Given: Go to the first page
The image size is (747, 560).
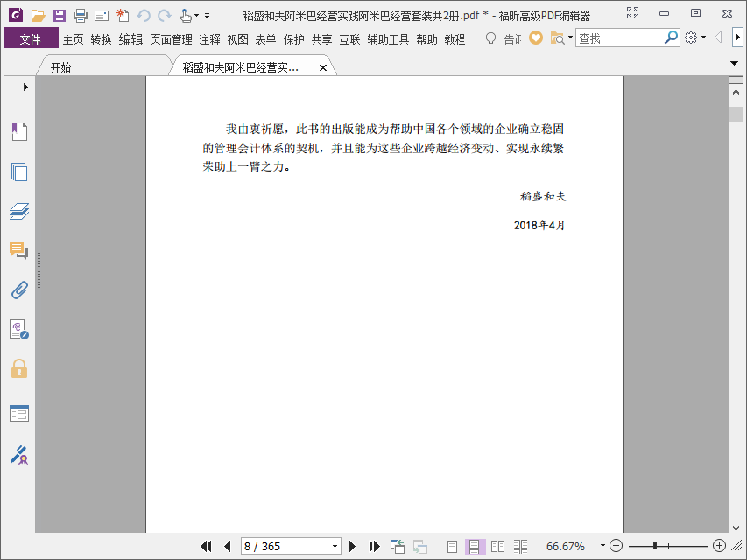Looking at the screenshot, I should 207,546.
